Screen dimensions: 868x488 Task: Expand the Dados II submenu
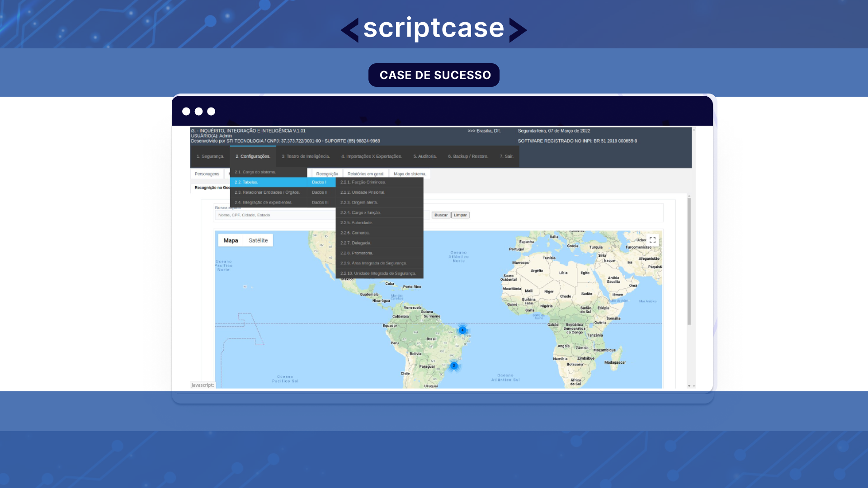321,192
